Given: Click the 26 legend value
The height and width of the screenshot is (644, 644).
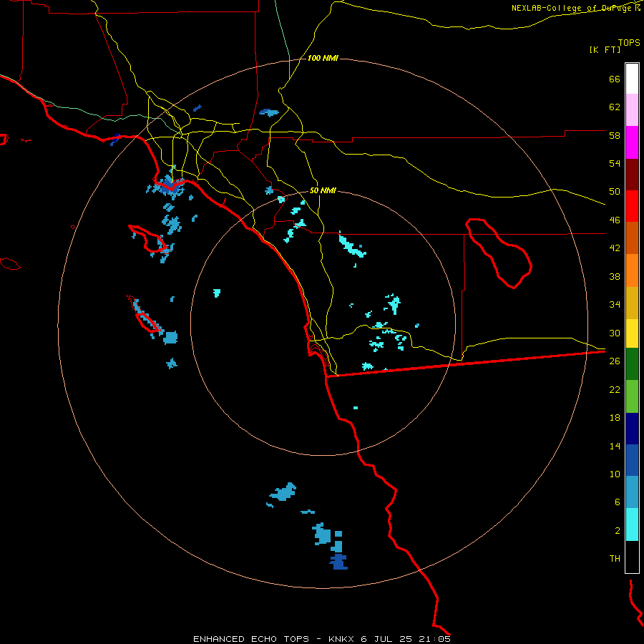Looking at the screenshot, I should (615, 361).
